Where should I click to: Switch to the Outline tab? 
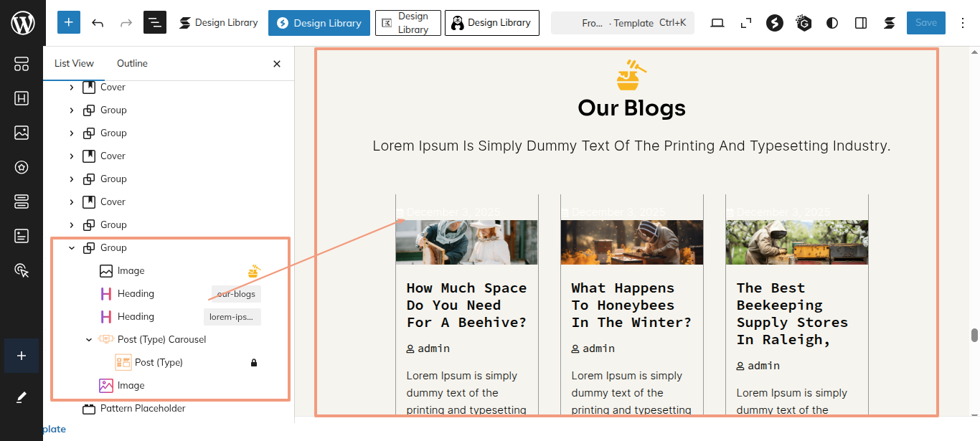(x=132, y=63)
